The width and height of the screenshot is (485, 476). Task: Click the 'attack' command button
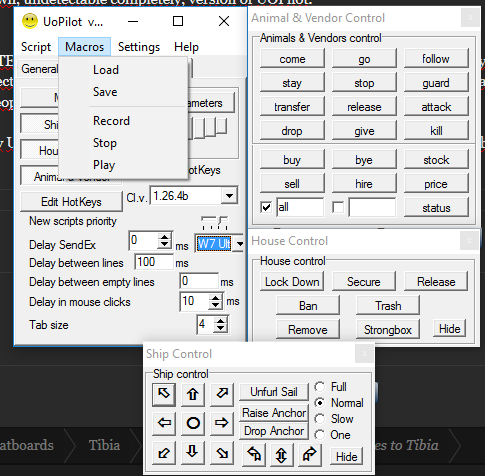point(436,107)
